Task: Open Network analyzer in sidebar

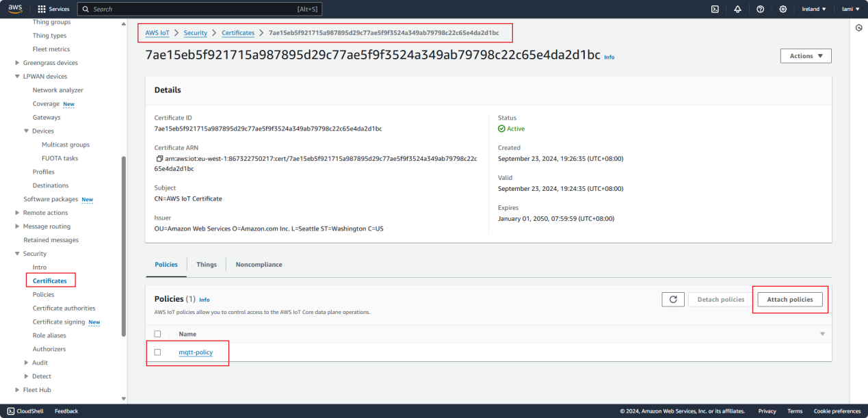Action: pyautogui.click(x=58, y=90)
